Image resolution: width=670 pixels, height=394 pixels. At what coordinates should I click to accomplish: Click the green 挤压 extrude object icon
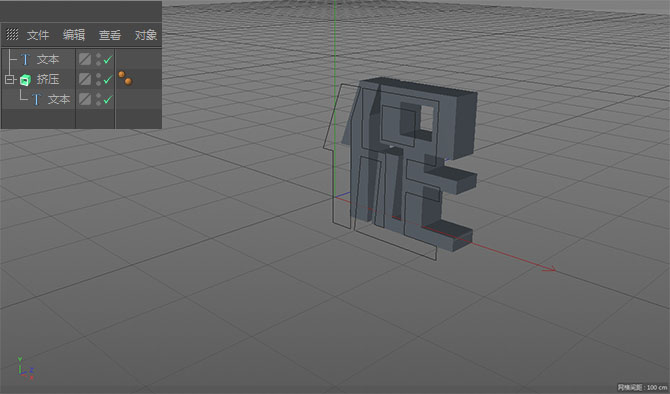[x=25, y=79]
